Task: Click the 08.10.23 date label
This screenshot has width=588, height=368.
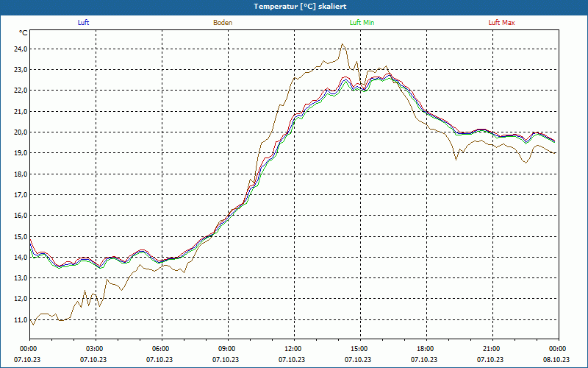Action: point(556,359)
